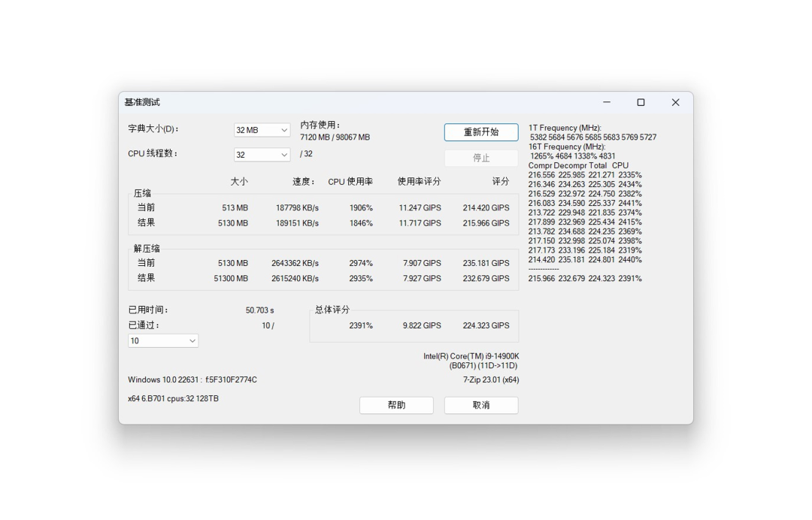Click decompression result size 51300 MB
Screen dimensions: 812x520
click(x=231, y=278)
